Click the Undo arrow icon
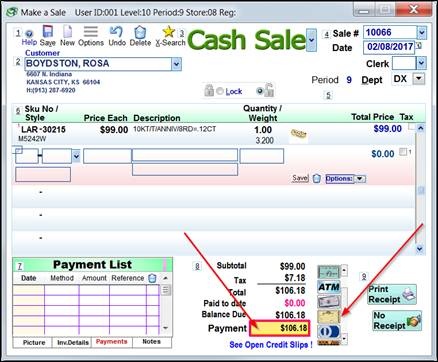Screen dimensions: 438x362 (x=116, y=32)
